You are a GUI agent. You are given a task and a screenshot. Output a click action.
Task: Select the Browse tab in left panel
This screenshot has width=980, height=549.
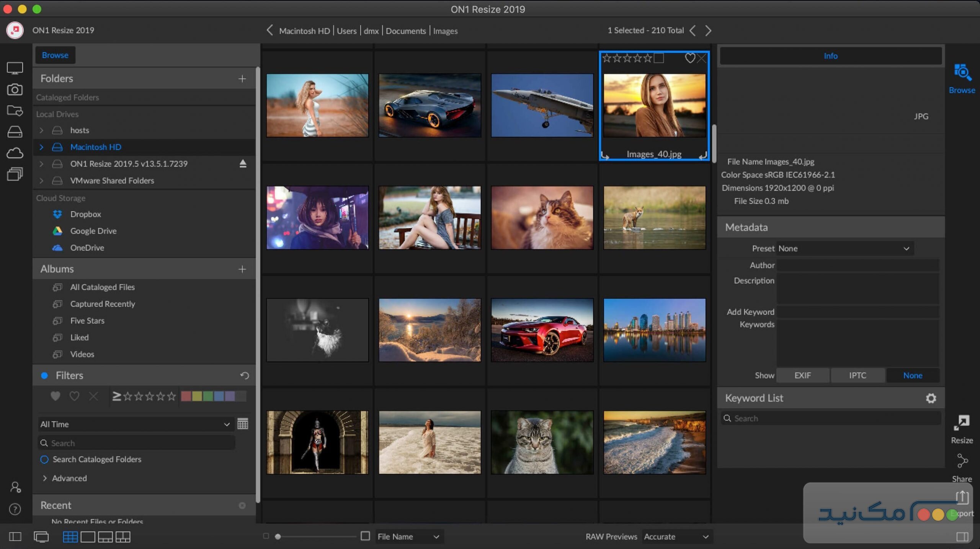[x=55, y=55]
